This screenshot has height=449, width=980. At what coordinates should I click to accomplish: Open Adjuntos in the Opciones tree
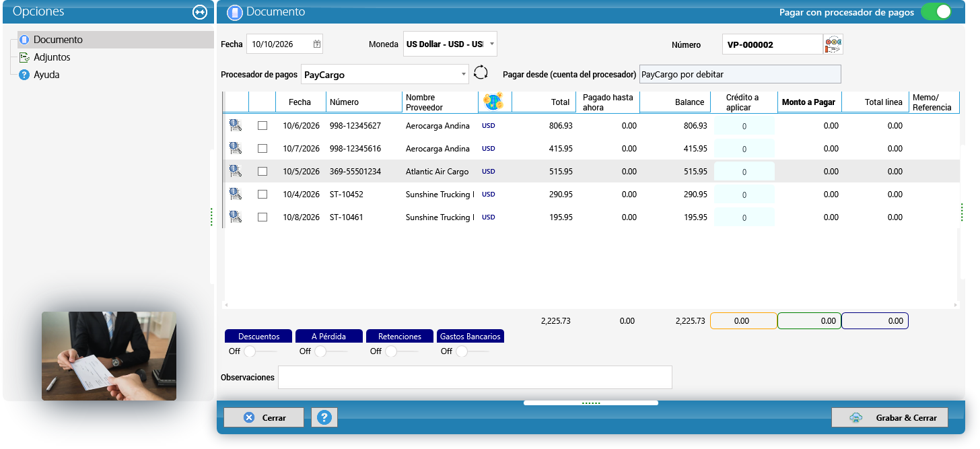click(x=52, y=57)
